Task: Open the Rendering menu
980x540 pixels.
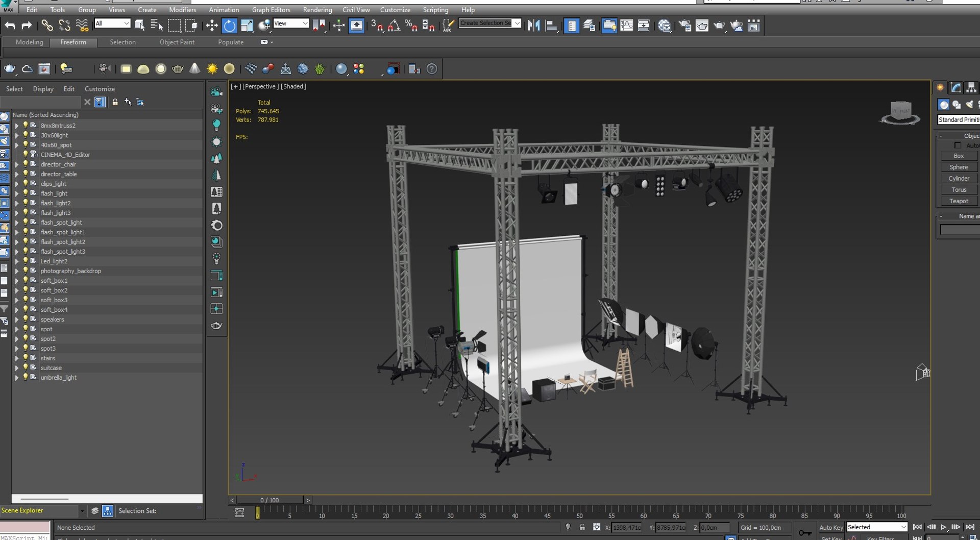Action: 317,10
